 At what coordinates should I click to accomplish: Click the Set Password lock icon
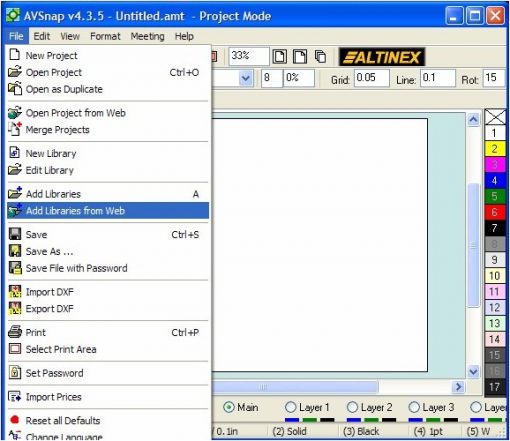(x=15, y=372)
